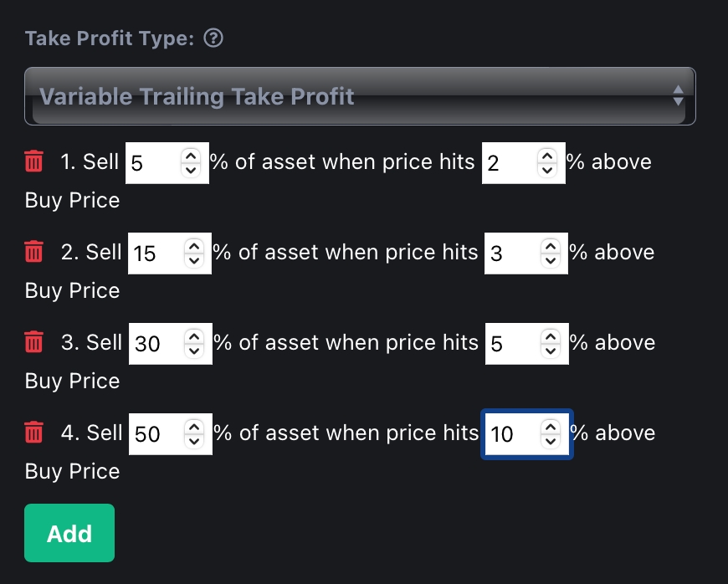Click the Take Profit Type help icon
This screenshot has height=584, width=728.
(x=213, y=38)
